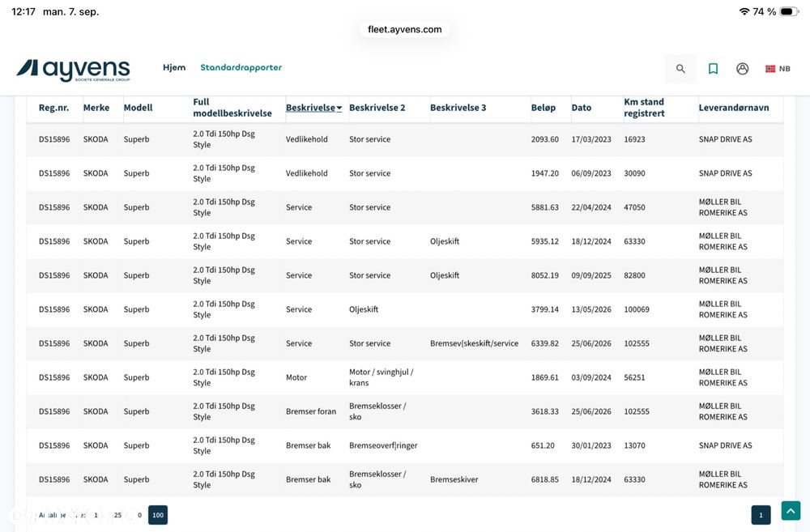The image size is (810, 532).
Task: Go to the Hjem menu item
Action: coord(174,68)
